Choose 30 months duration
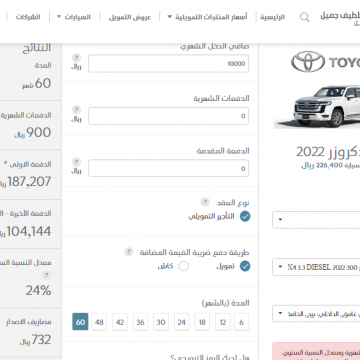Image resolution: width=360 pixels, height=360 pixels. tap(161, 322)
